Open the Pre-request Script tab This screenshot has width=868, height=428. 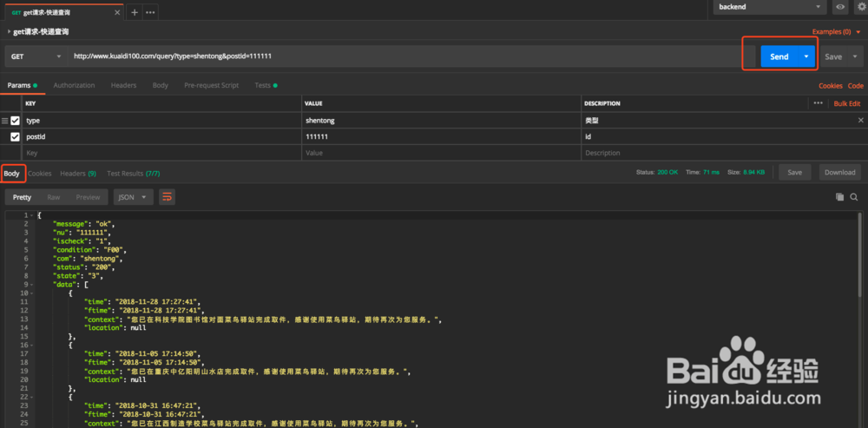click(x=212, y=85)
